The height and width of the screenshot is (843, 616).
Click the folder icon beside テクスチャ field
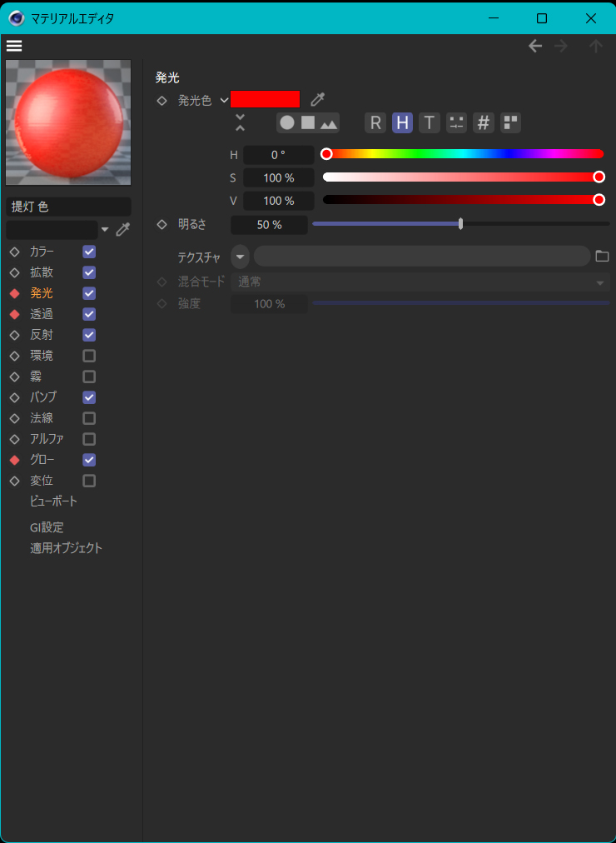coord(602,256)
